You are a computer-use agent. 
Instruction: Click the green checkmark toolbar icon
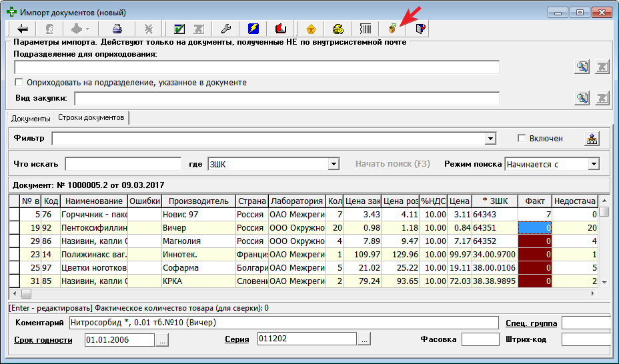[179, 29]
